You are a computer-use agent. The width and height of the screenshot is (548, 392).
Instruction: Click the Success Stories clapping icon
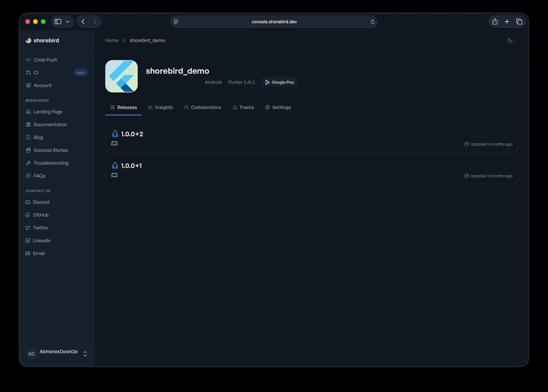[28, 150]
